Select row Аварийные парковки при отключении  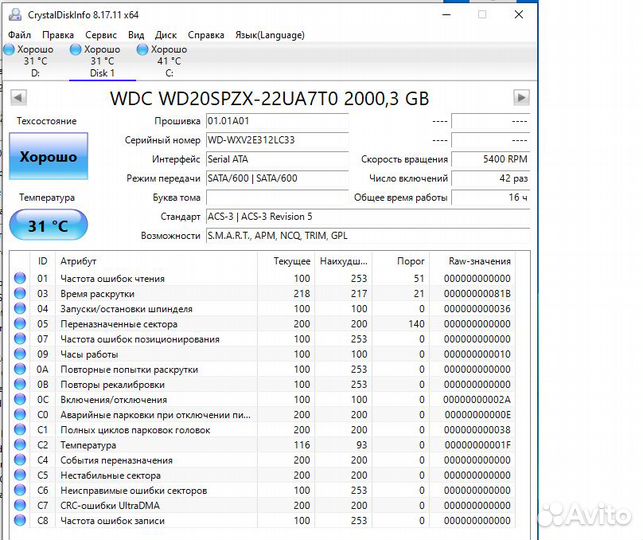tap(262, 415)
